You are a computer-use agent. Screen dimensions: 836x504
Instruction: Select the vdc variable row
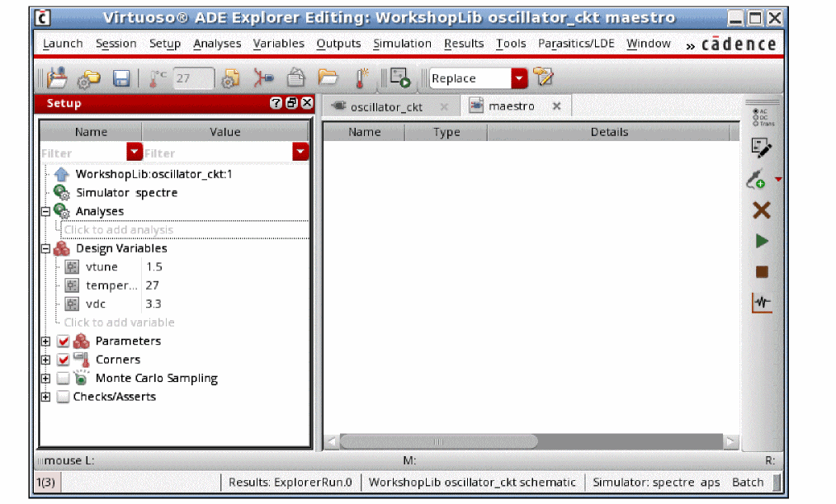click(96, 304)
